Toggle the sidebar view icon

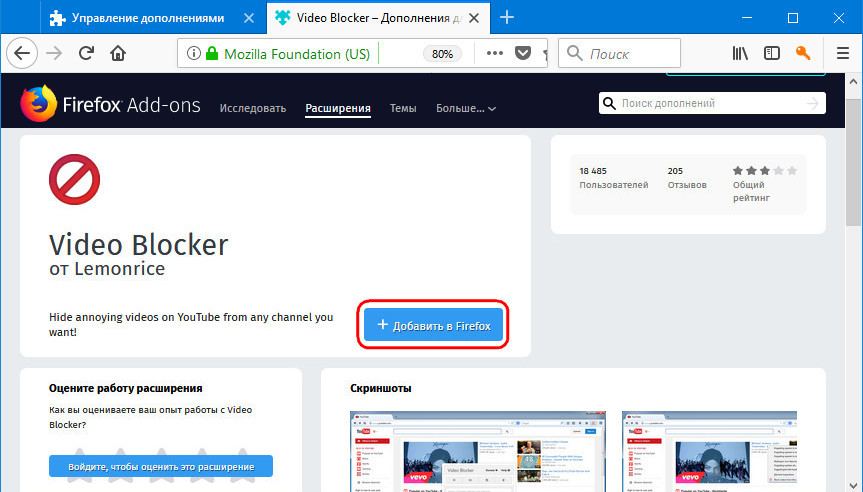click(772, 53)
